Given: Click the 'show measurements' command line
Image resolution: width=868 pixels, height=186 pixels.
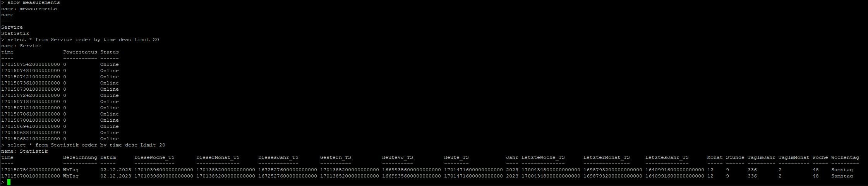Looking at the screenshot, I should (33, 2).
